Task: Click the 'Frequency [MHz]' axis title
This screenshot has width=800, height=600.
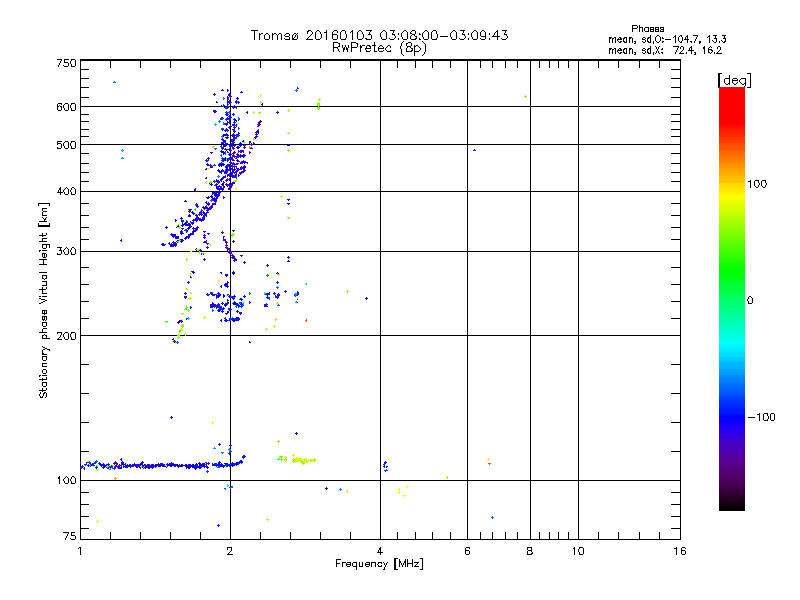Action: pyautogui.click(x=379, y=564)
